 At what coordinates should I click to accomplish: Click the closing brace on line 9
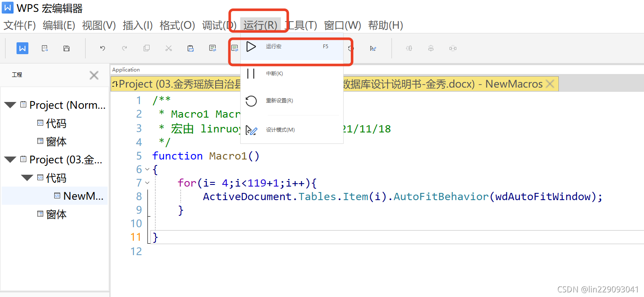[x=181, y=210]
